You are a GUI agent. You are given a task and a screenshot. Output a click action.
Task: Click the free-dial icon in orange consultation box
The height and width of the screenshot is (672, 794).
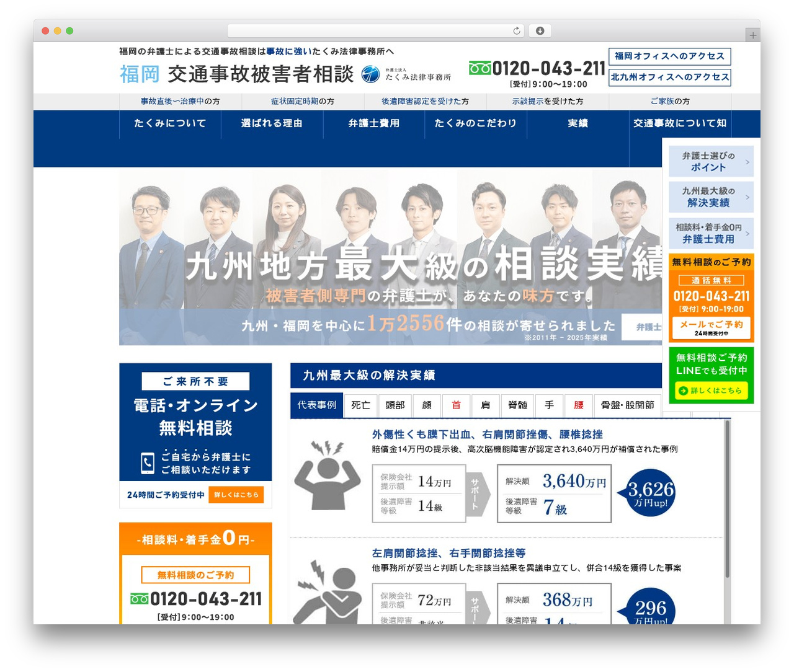(140, 599)
